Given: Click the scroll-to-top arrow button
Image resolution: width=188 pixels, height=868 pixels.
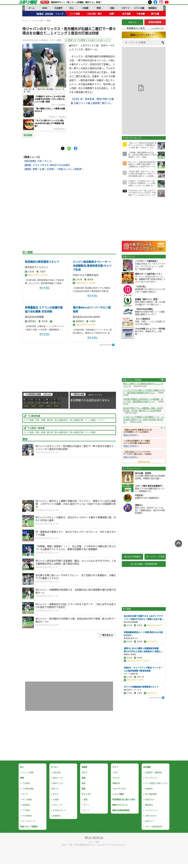Looking at the screenshot, I should click(x=178, y=543).
